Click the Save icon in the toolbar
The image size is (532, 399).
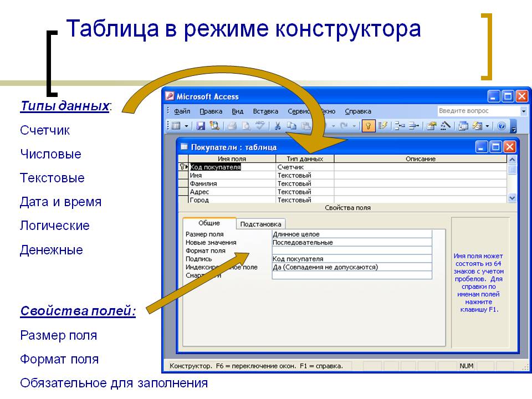coord(201,126)
